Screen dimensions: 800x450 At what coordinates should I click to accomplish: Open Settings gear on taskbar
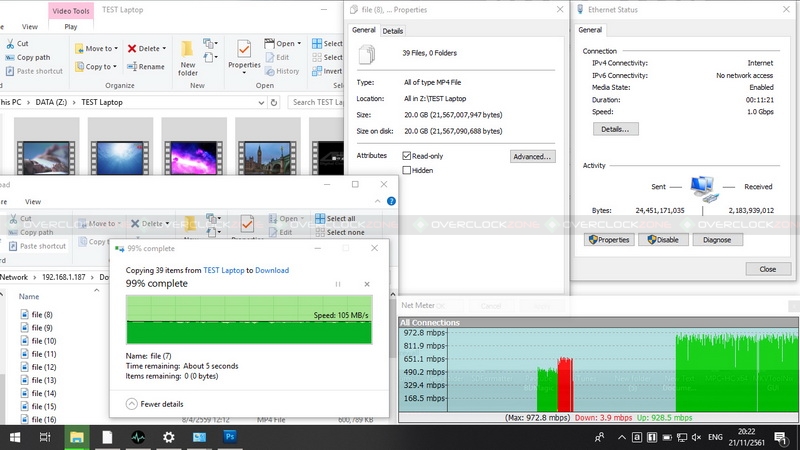pyautogui.click(x=168, y=437)
